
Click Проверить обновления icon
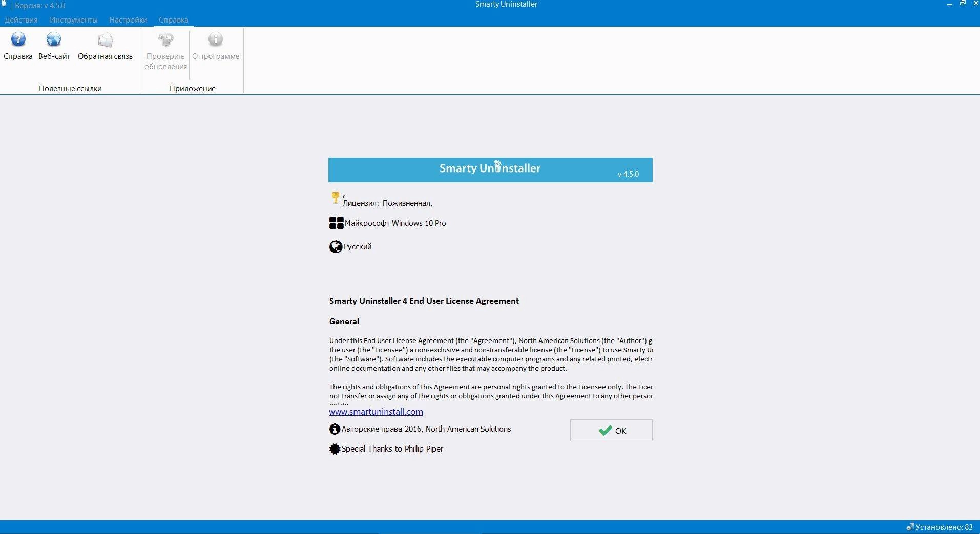tap(165, 39)
